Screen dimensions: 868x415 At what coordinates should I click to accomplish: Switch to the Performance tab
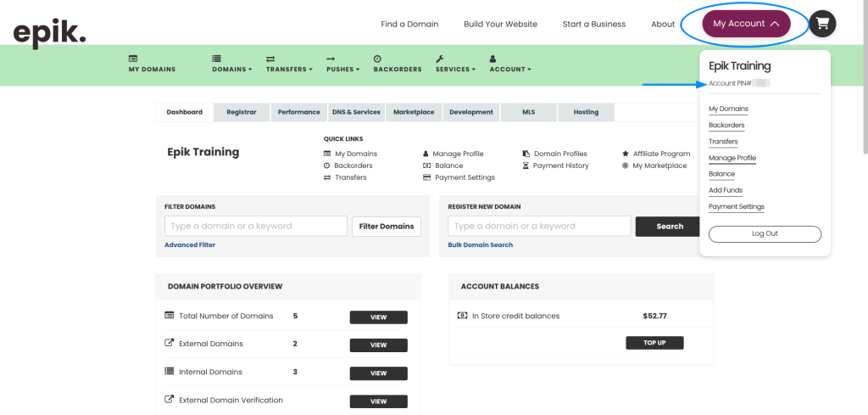coord(299,112)
